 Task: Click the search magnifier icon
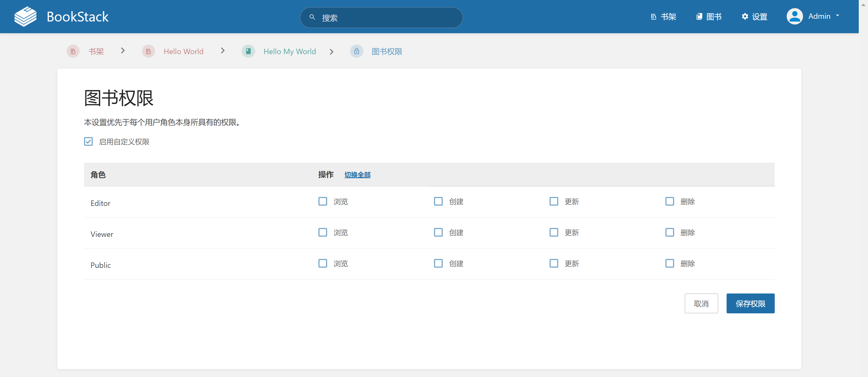[312, 17]
